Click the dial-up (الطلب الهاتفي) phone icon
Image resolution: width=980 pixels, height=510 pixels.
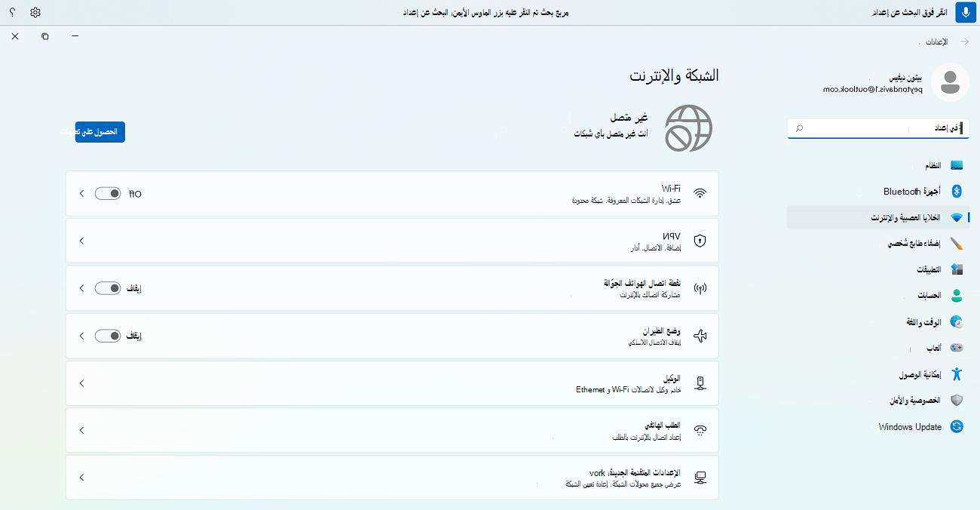pos(700,431)
